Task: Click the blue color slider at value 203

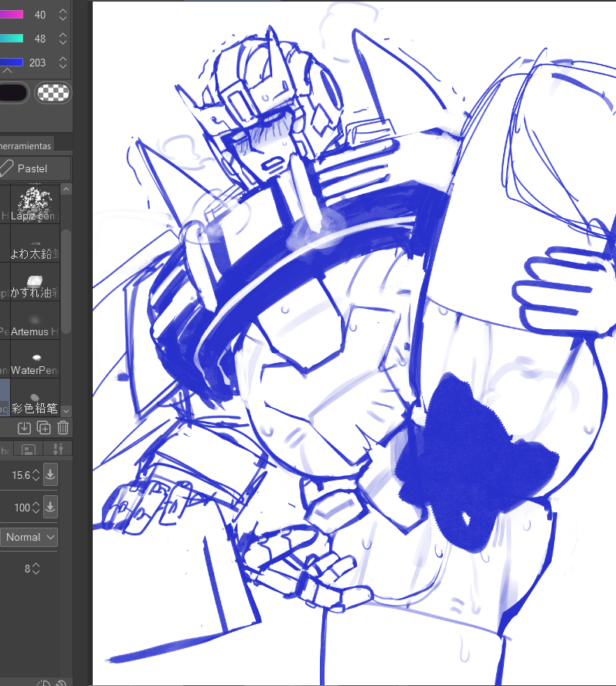Action: pos(12,63)
